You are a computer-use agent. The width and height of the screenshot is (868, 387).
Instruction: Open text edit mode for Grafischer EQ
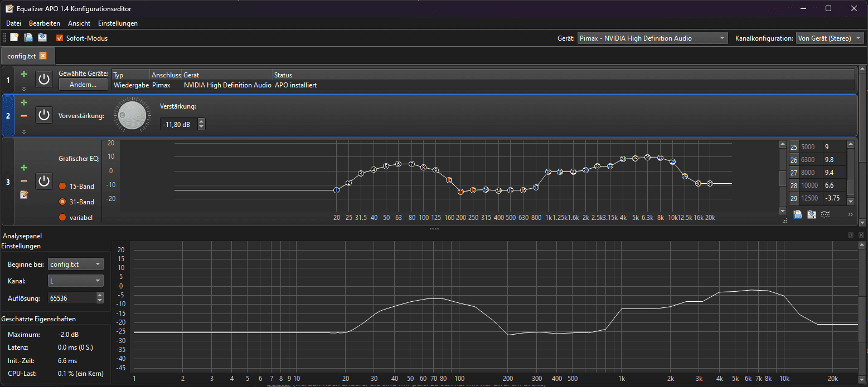tap(24, 195)
